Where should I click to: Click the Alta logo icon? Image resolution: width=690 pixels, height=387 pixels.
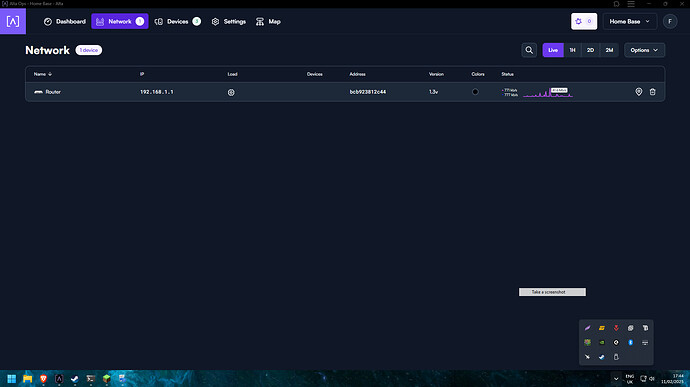[x=13, y=21]
